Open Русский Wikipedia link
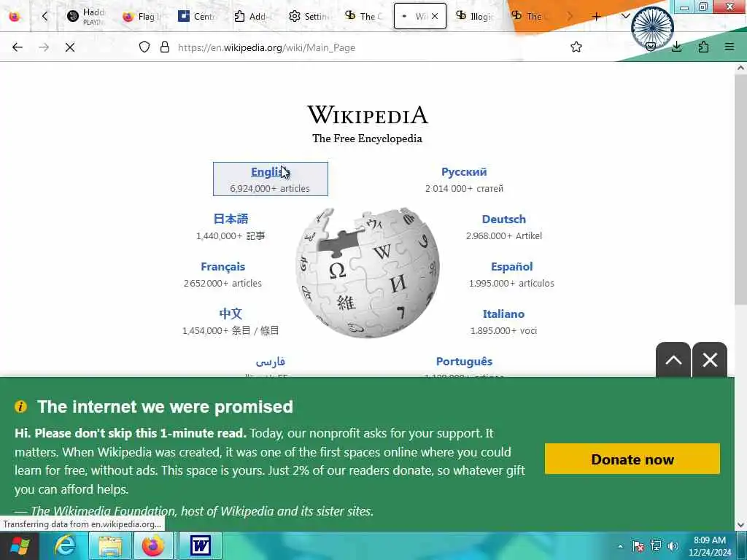Viewport: 747px width, 560px height. tap(464, 172)
